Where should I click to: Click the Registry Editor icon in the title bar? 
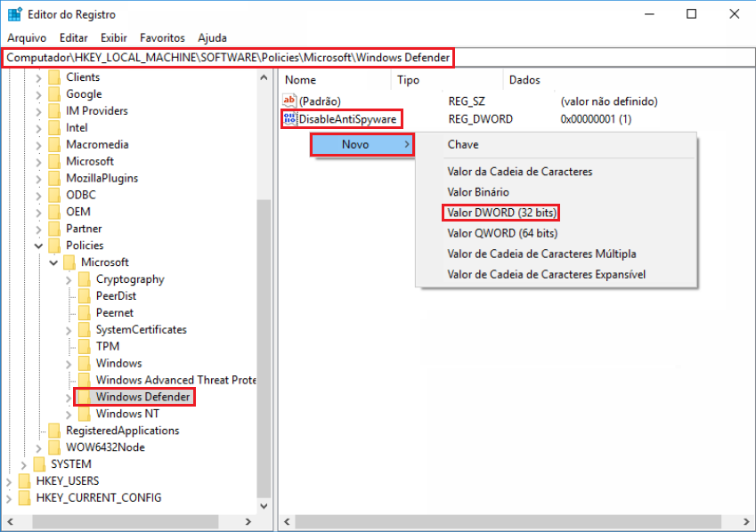(x=13, y=13)
